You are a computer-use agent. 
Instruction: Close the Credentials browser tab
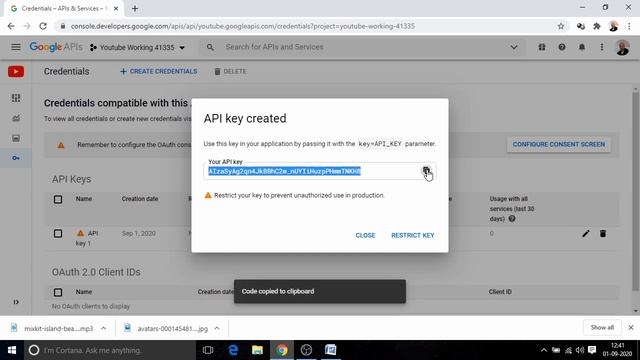pyautogui.click(x=116, y=8)
